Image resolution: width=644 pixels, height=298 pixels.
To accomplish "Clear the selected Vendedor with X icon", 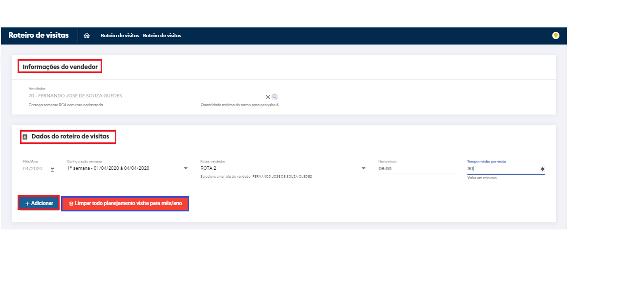I will click(268, 96).
